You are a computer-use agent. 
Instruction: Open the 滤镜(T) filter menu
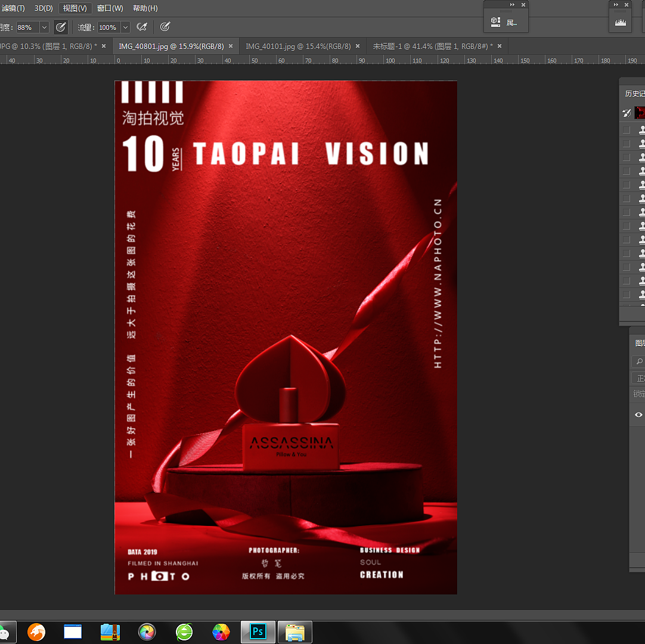pyautogui.click(x=13, y=8)
